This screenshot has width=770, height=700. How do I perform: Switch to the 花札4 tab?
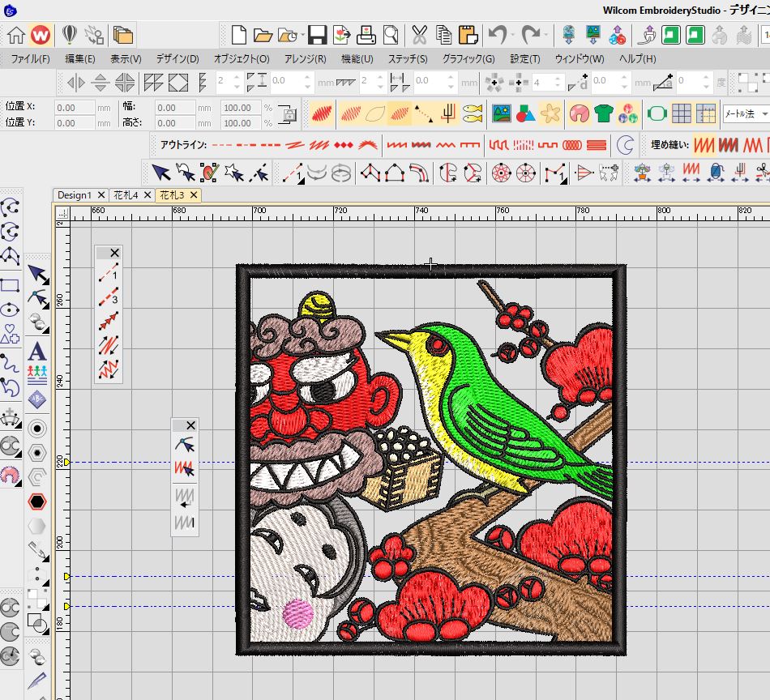[x=126, y=195]
